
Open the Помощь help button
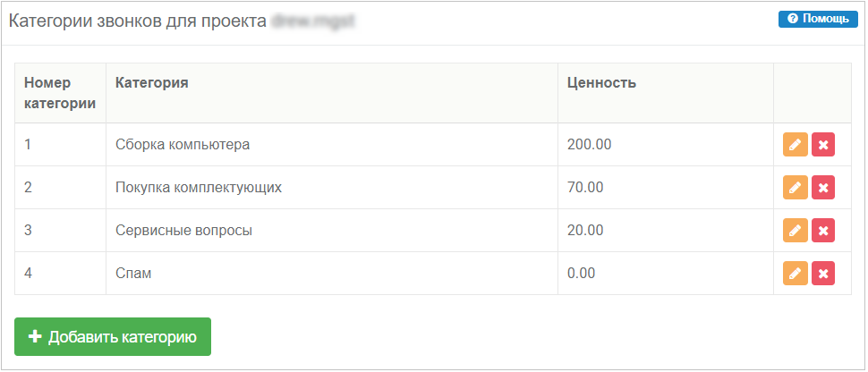click(818, 19)
